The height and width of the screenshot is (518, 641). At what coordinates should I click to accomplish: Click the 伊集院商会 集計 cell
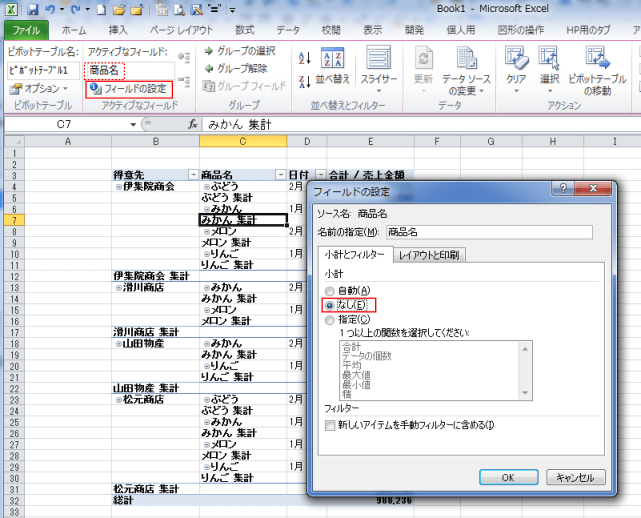pos(156,276)
